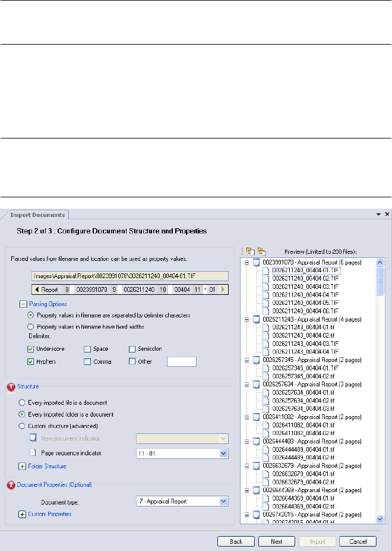Click page icon beside 0026211240_00404-02.TIF
The width and height of the screenshot is (392, 551).
point(267,278)
